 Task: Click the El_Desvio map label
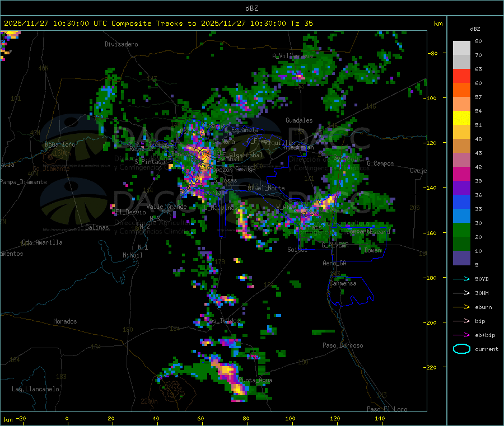point(130,212)
